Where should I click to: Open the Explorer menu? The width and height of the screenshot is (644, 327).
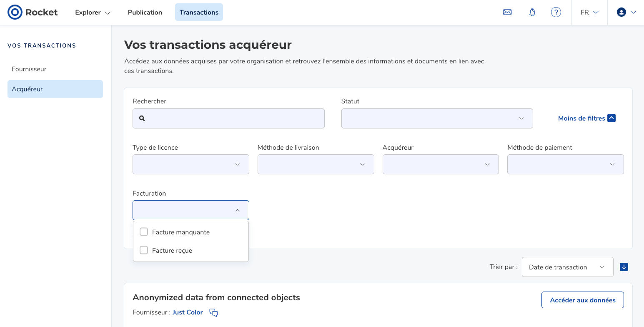point(93,12)
